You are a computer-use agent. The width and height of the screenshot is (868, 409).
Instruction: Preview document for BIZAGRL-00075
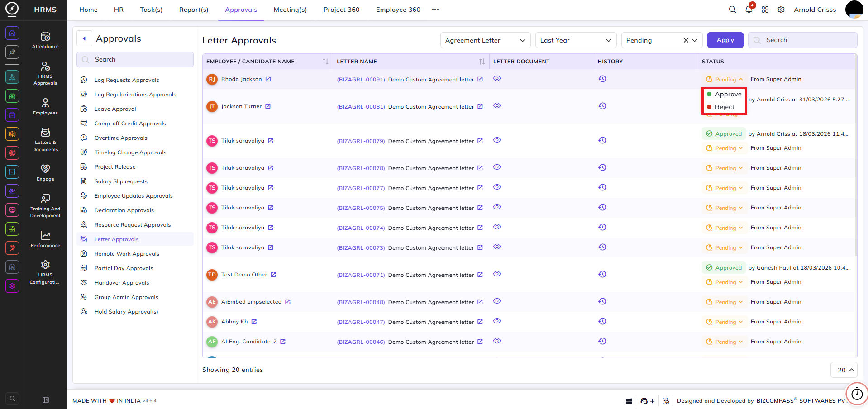[497, 207]
